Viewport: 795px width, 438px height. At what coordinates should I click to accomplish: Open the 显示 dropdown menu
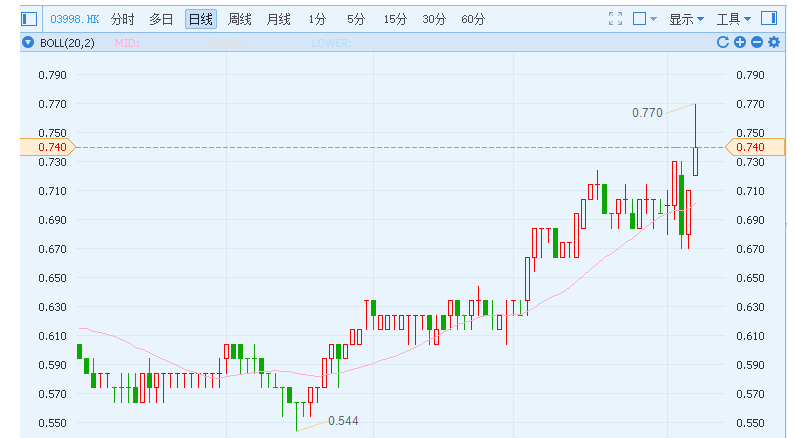pyautogui.click(x=686, y=19)
